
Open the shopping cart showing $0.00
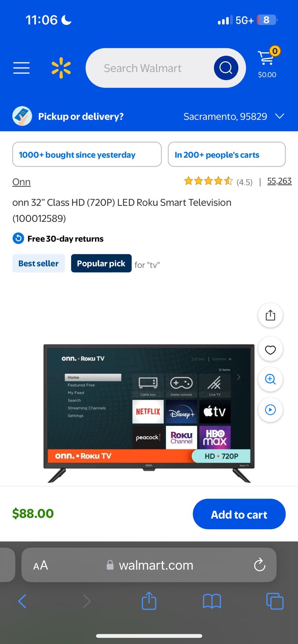click(267, 62)
